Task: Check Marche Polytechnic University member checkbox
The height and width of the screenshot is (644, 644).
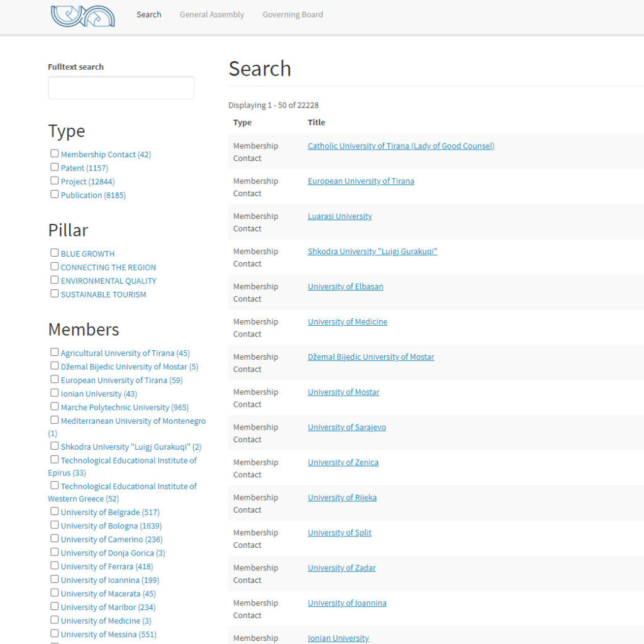Action: point(54,406)
